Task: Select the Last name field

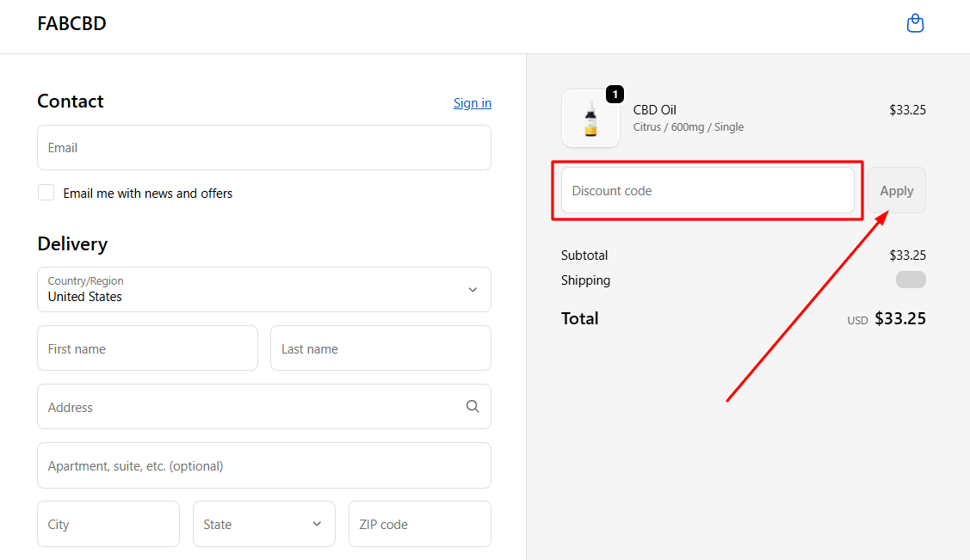Action: (380, 348)
